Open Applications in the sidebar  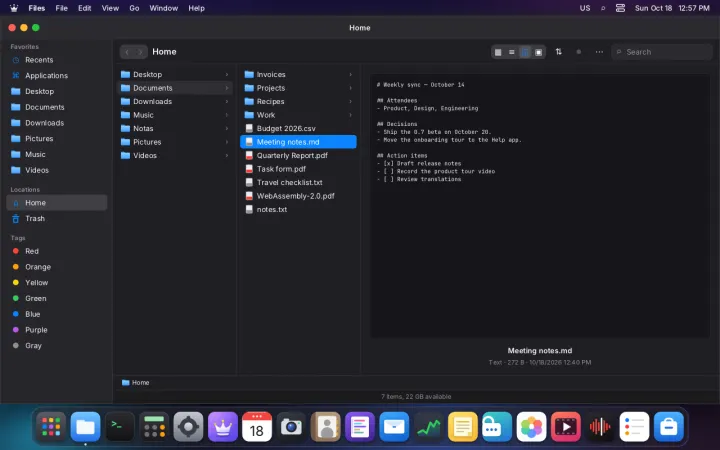tap(56, 75)
